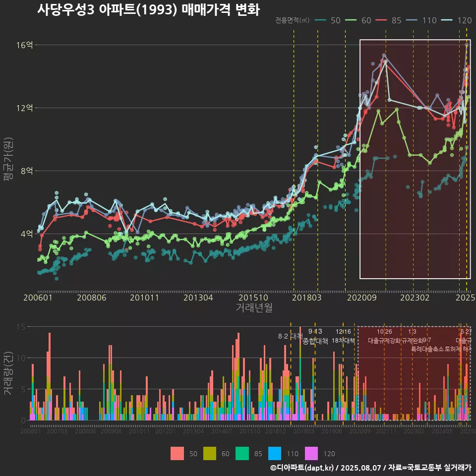Click the 토허제 해제 annotation text
Image resolution: width=476 pixels, height=476 pixels.
(458, 349)
